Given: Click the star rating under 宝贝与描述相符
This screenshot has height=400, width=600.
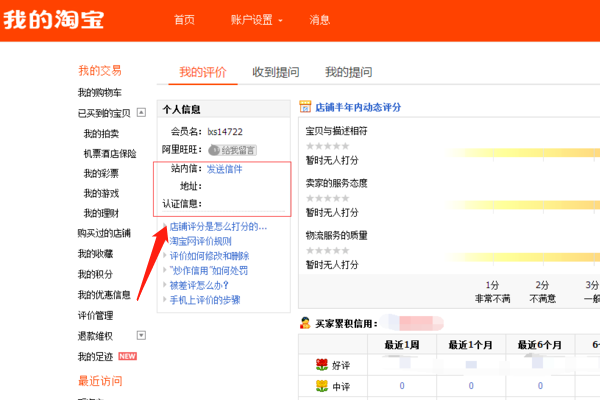Looking at the screenshot, I should pos(328,146).
